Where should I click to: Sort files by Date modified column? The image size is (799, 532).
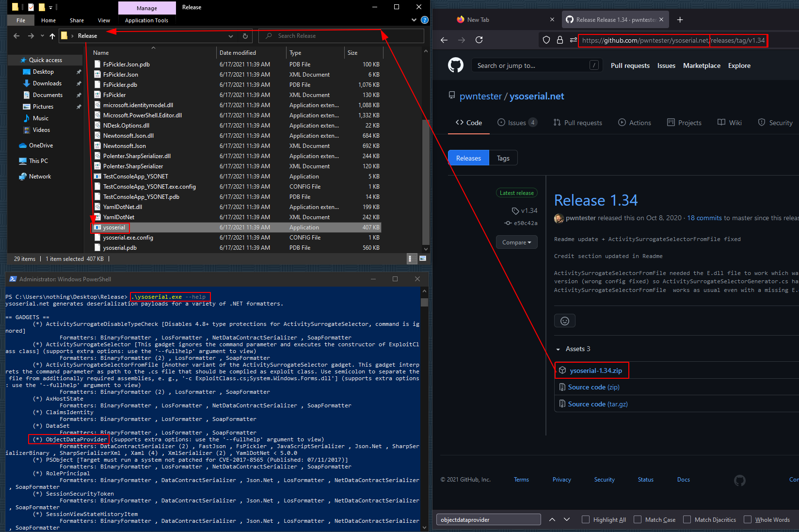tap(238, 53)
